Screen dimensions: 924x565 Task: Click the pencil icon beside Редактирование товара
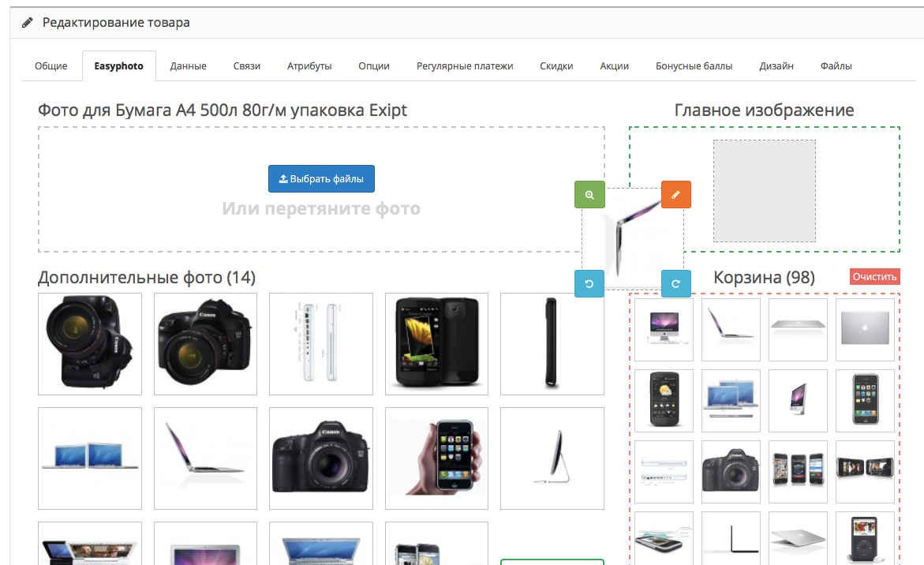(27, 23)
